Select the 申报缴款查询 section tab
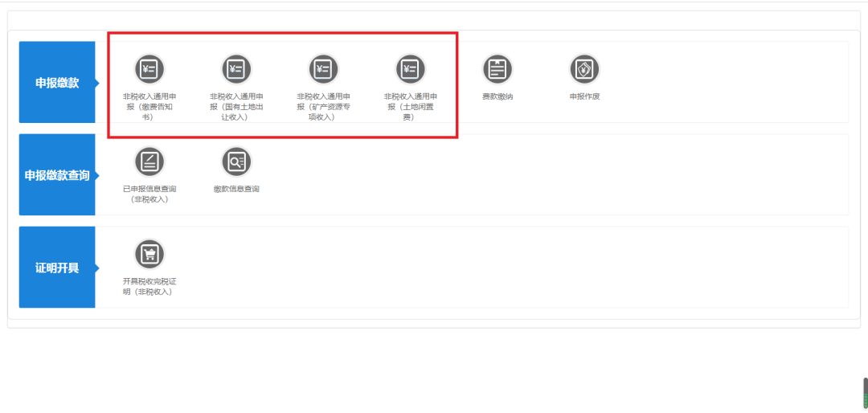This screenshot has height=413, width=868. 57,174
